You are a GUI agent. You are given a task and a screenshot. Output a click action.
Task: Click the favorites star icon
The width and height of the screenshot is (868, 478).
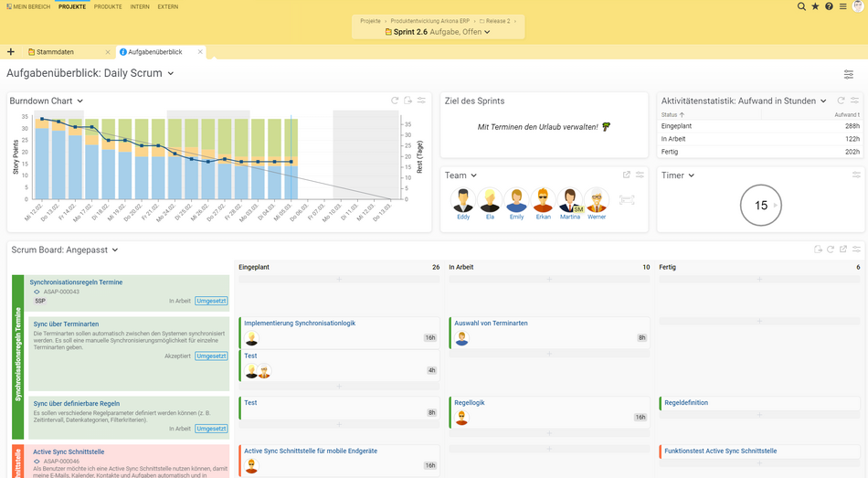pyautogui.click(x=815, y=6)
